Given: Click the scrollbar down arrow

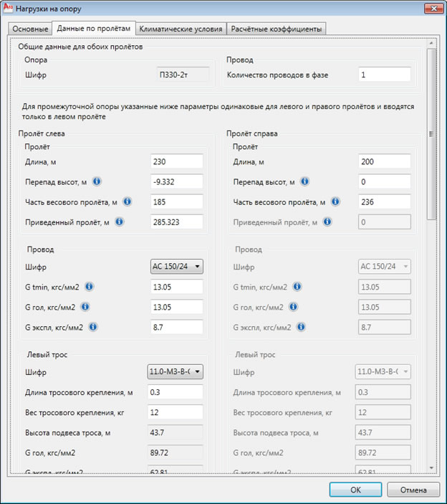Looking at the screenshot, I should click(x=431, y=467).
